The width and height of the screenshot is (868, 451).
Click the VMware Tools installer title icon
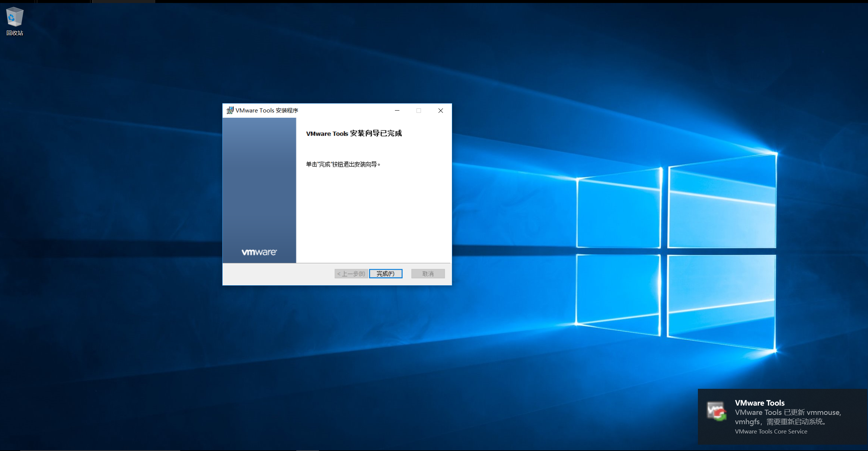[x=230, y=110]
